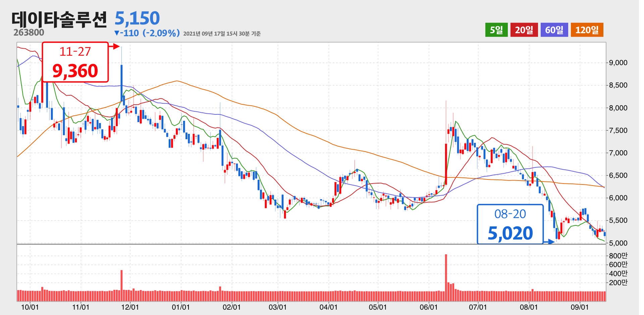Click the change value -110 (-2.09%)
Screen dimensions: 644x315
[x=147, y=33]
